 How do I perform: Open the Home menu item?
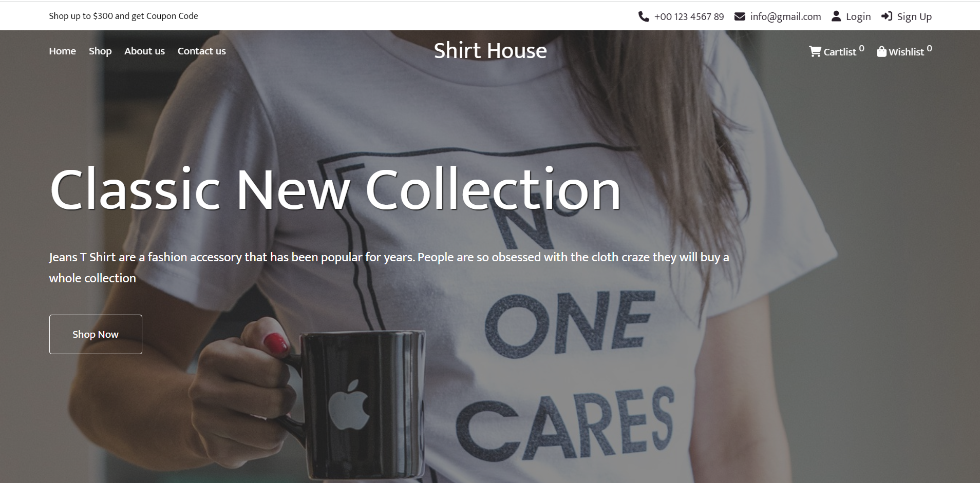click(x=63, y=51)
